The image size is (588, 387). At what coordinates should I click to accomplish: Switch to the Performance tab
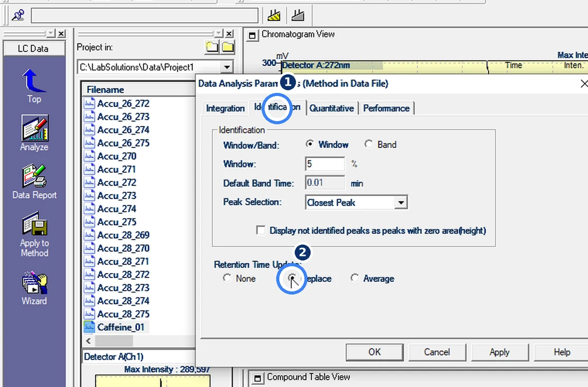386,108
